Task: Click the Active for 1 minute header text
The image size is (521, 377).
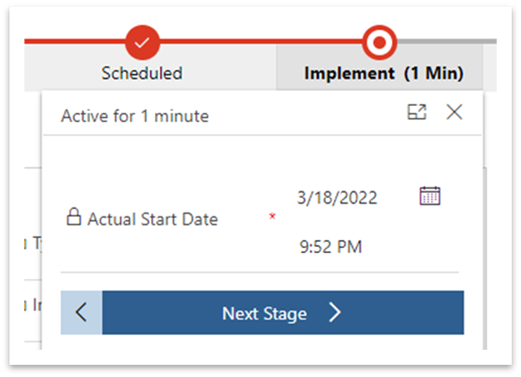Action: coord(135,116)
